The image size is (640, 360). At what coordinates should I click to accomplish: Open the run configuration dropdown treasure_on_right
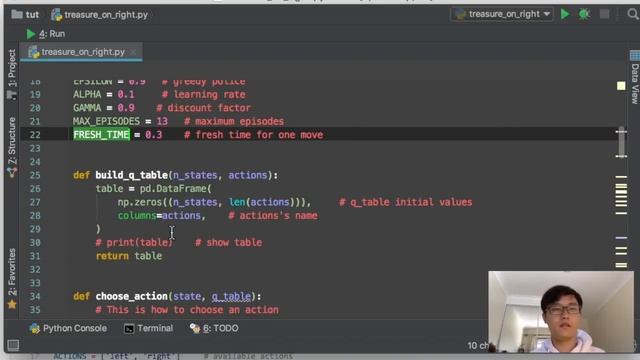point(502,14)
